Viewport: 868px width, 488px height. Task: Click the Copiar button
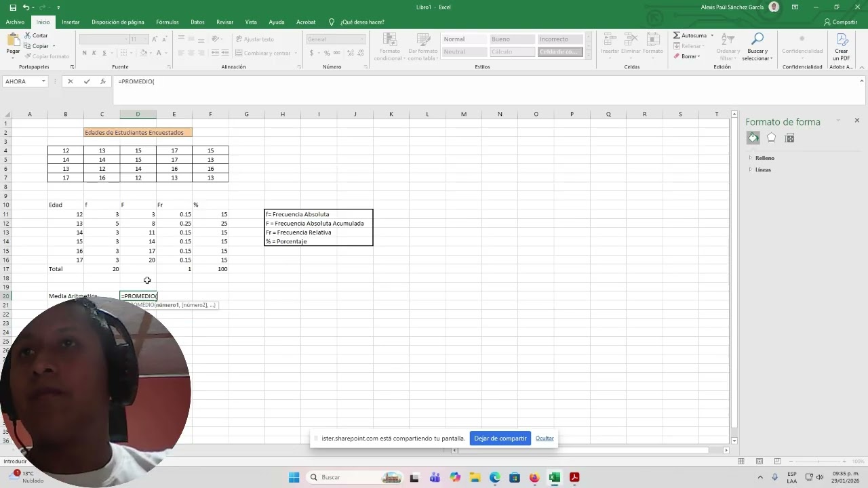click(x=37, y=46)
